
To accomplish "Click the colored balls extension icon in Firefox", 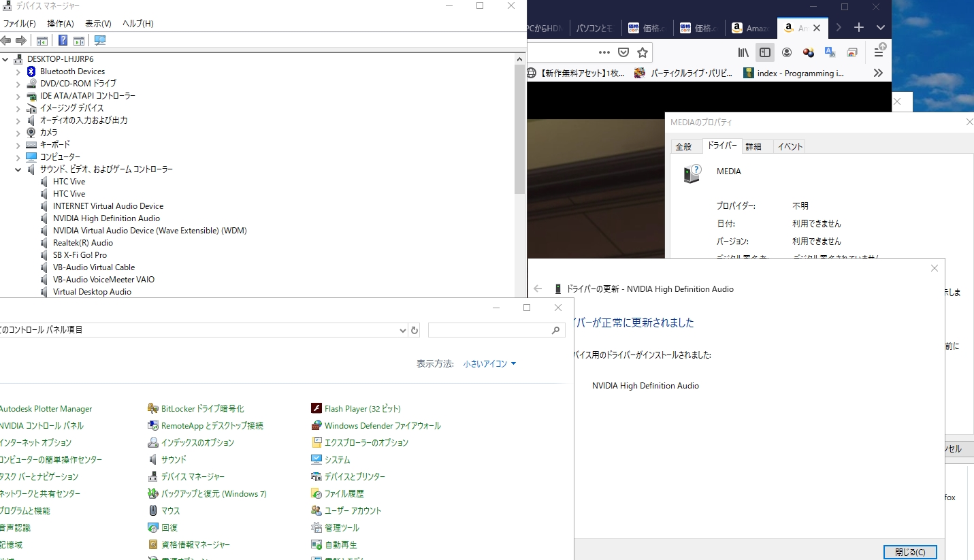I will click(x=809, y=52).
